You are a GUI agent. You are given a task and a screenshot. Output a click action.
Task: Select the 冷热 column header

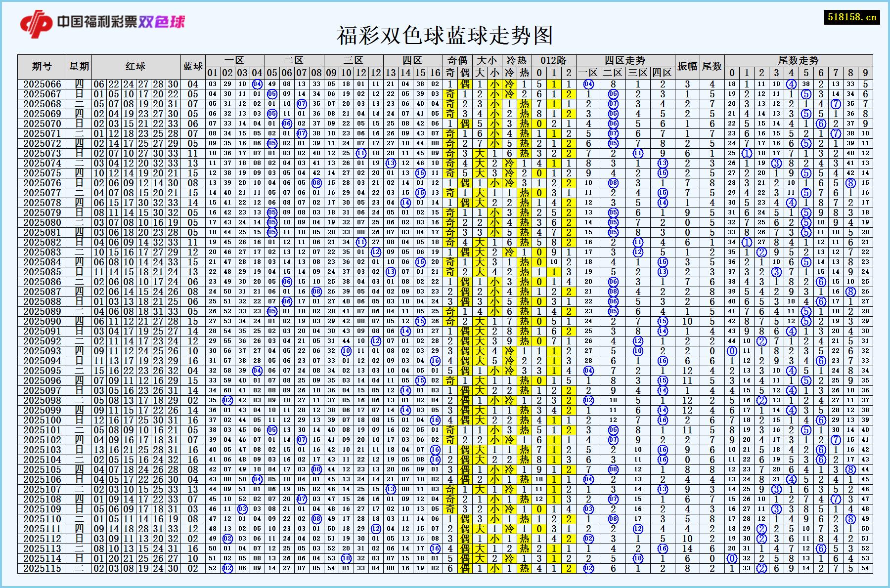click(516, 61)
